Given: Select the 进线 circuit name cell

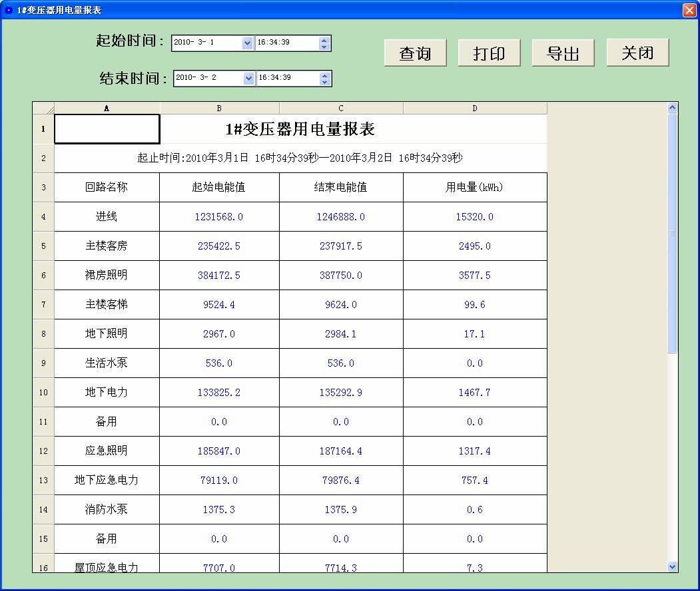Looking at the screenshot, I should [107, 217].
